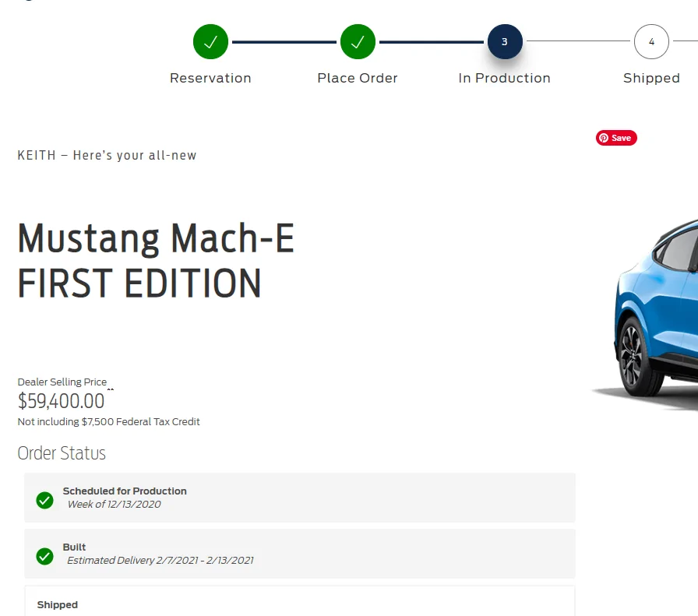
Task: Click the Order Status heading
Action: click(x=62, y=453)
